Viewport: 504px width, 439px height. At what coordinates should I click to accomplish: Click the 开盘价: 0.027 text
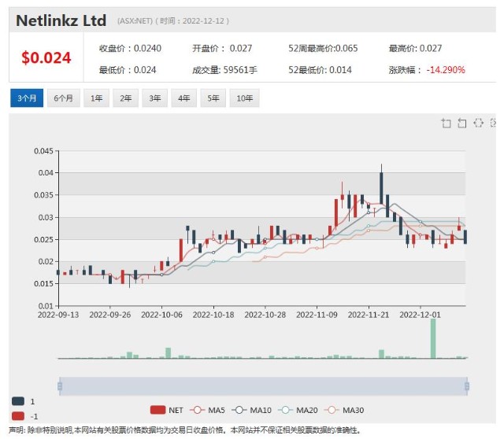click(x=222, y=49)
